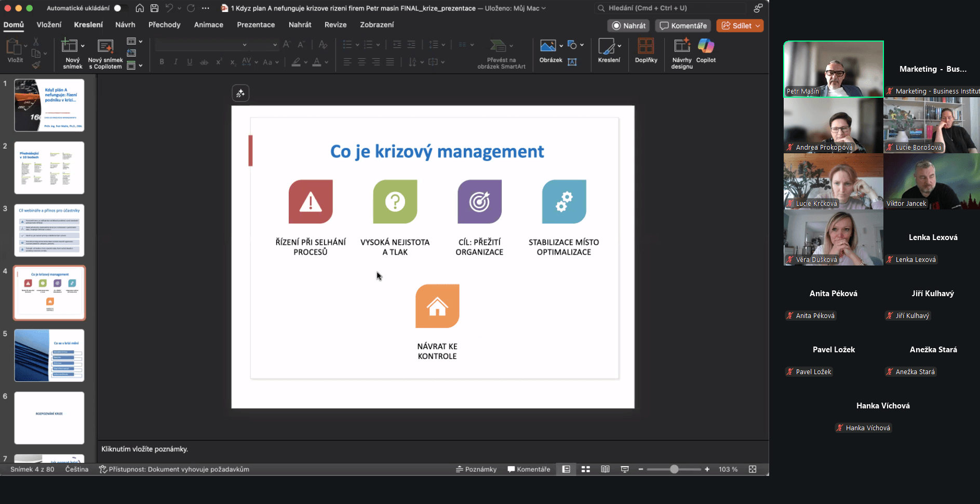Open the Kreslení dropdown arrow in ribbon
Image resolution: width=980 pixels, height=504 pixels.
619,46
